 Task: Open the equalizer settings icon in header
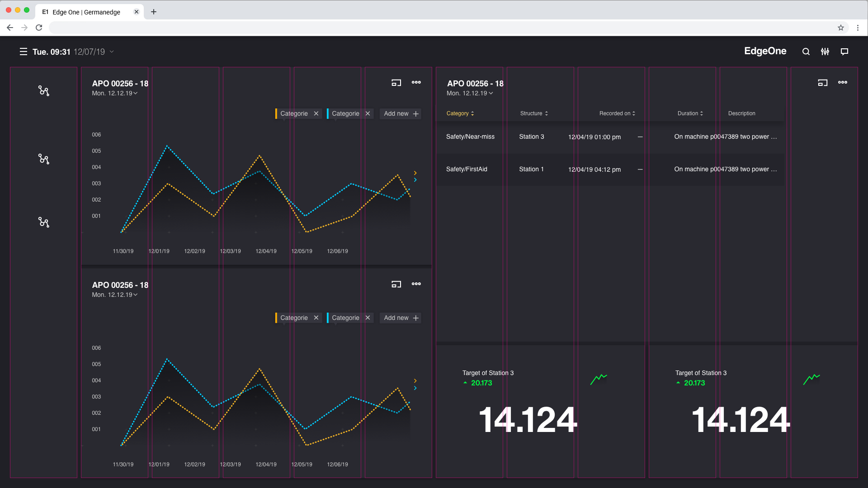click(825, 52)
